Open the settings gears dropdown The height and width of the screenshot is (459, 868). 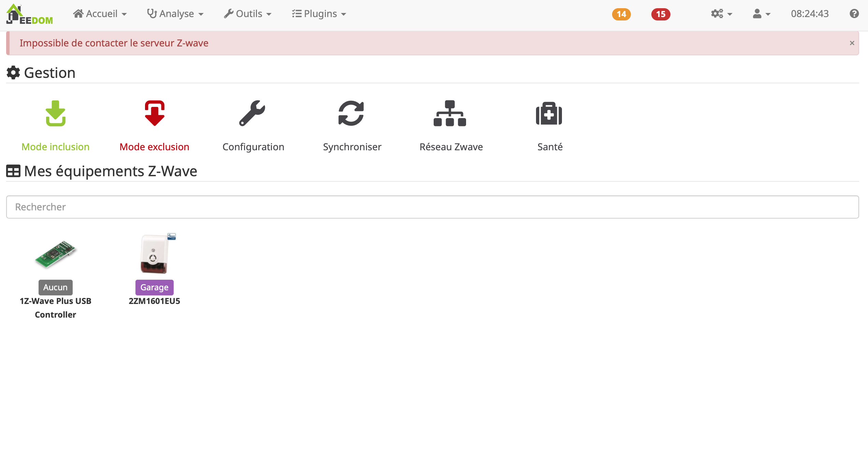point(721,14)
